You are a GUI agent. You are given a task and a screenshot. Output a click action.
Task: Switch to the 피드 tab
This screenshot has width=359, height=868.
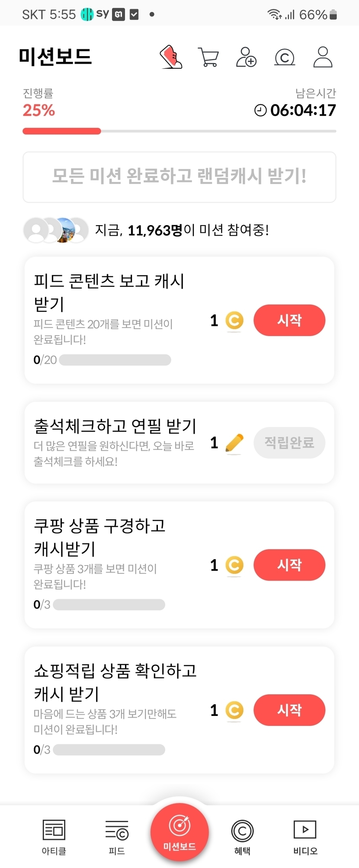[x=117, y=837]
